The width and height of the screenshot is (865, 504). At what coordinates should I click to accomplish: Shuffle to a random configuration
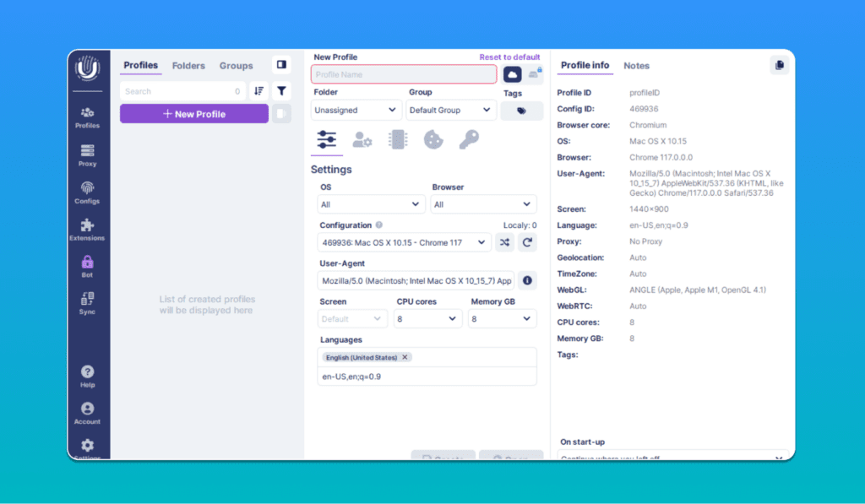click(504, 242)
